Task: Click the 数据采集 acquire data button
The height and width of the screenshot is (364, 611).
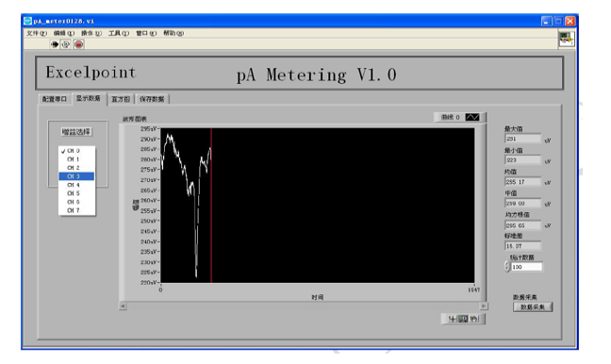Action: 533,307
